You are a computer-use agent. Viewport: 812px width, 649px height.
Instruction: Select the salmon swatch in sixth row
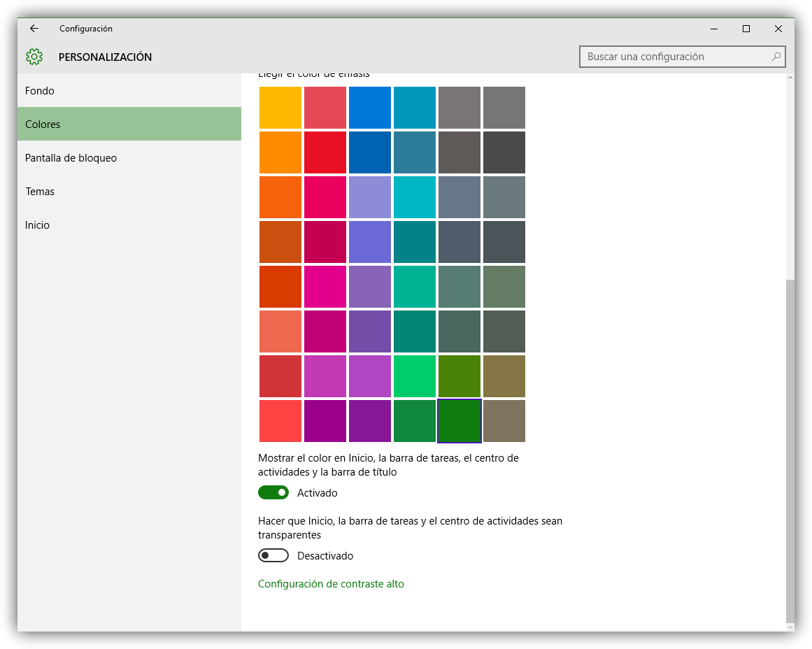280,331
